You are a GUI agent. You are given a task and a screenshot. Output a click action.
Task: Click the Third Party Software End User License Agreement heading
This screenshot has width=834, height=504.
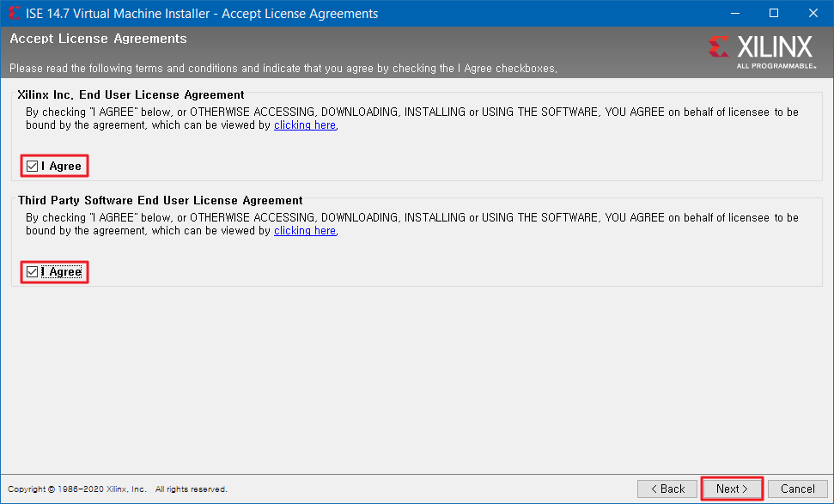[x=160, y=200]
